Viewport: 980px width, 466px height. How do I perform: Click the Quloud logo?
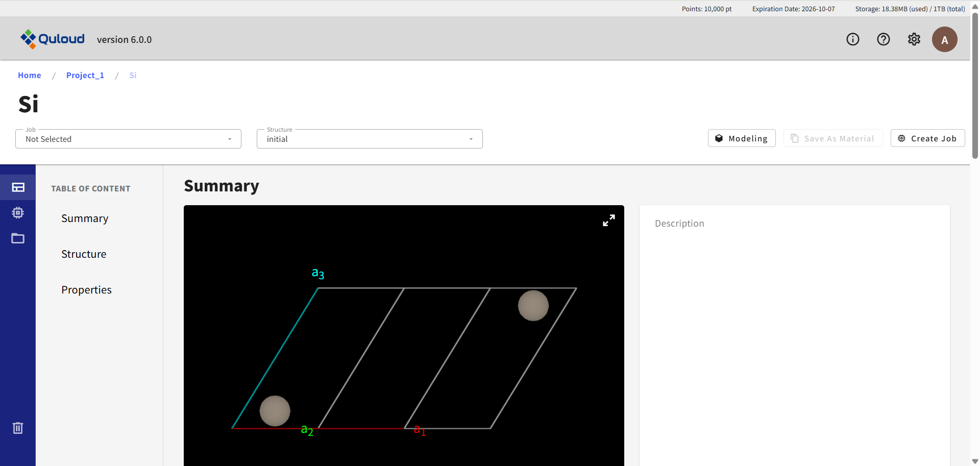point(53,39)
